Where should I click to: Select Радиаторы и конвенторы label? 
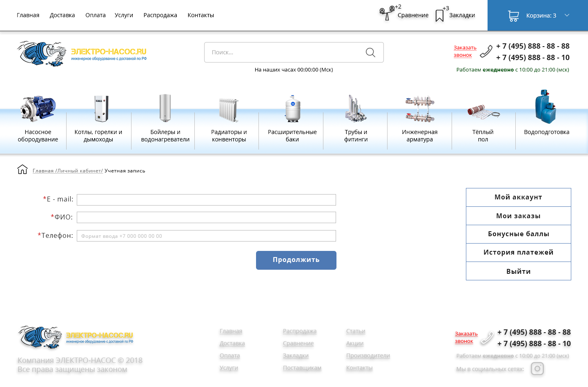coord(229,136)
